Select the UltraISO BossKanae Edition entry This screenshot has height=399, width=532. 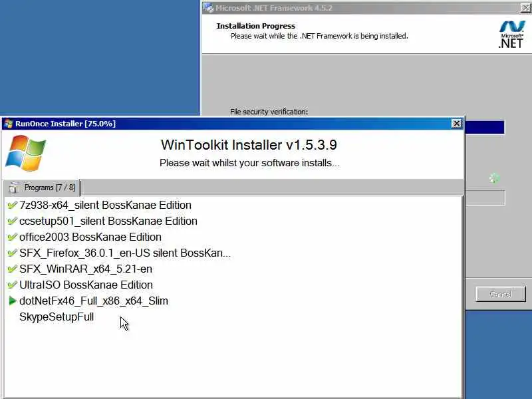(86, 285)
